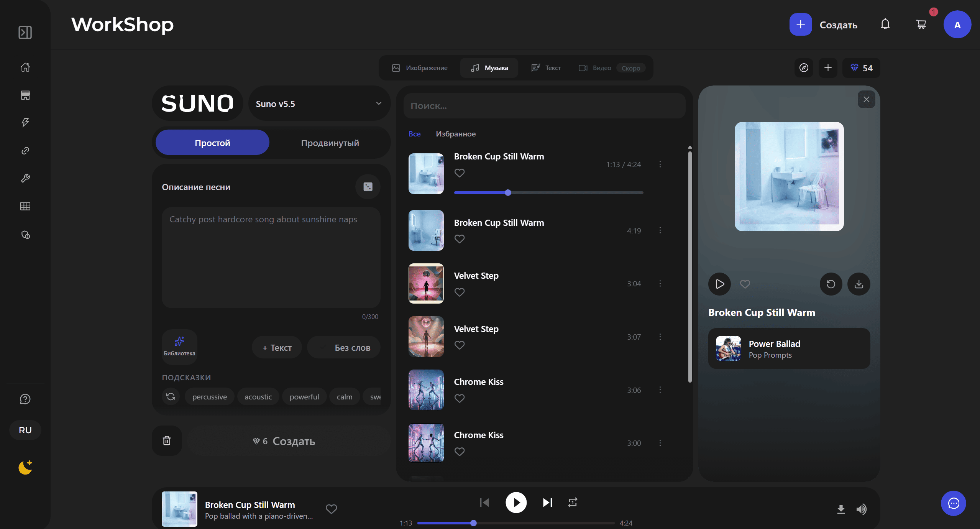Open the Home icon in sidebar
The image size is (980, 529).
(25, 67)
